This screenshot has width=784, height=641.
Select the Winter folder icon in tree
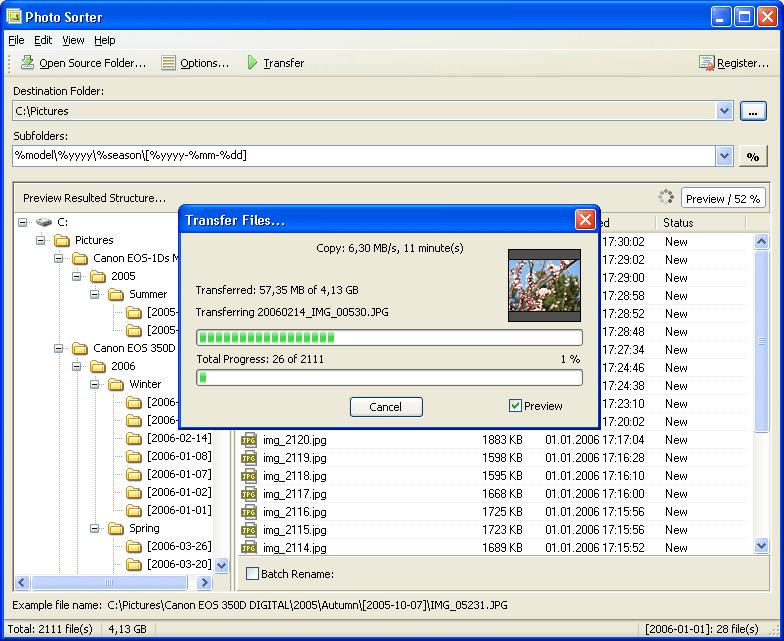[x=116, y=384]
